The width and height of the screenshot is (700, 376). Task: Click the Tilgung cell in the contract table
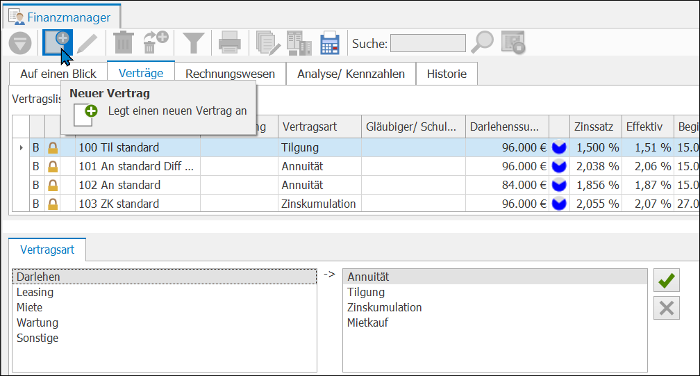point(320,147)
